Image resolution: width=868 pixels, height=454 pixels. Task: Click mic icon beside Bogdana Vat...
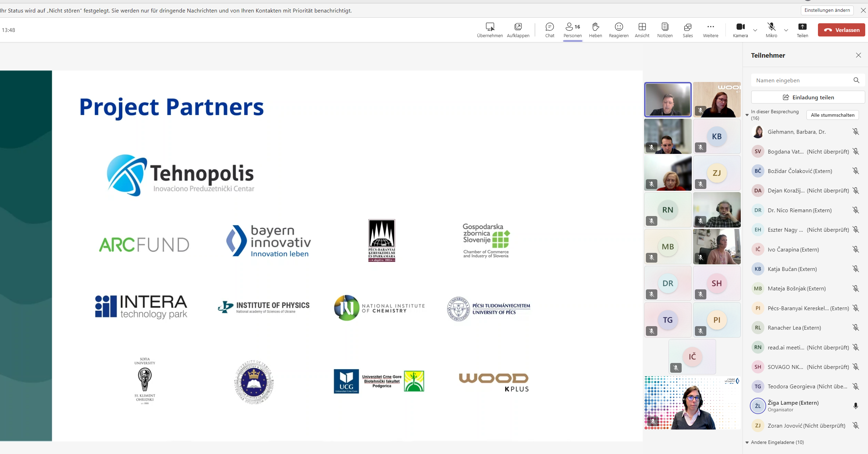click(855, 151)
